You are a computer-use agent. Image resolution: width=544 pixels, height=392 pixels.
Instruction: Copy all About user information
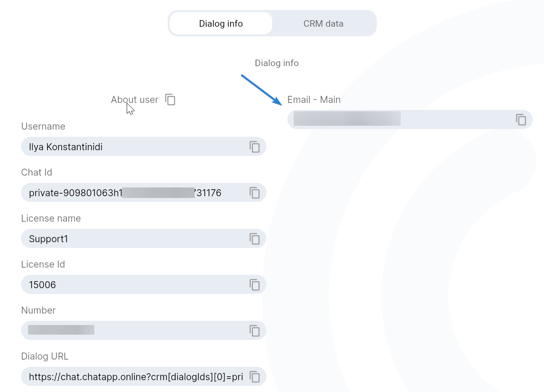click(x=170, y=100)
